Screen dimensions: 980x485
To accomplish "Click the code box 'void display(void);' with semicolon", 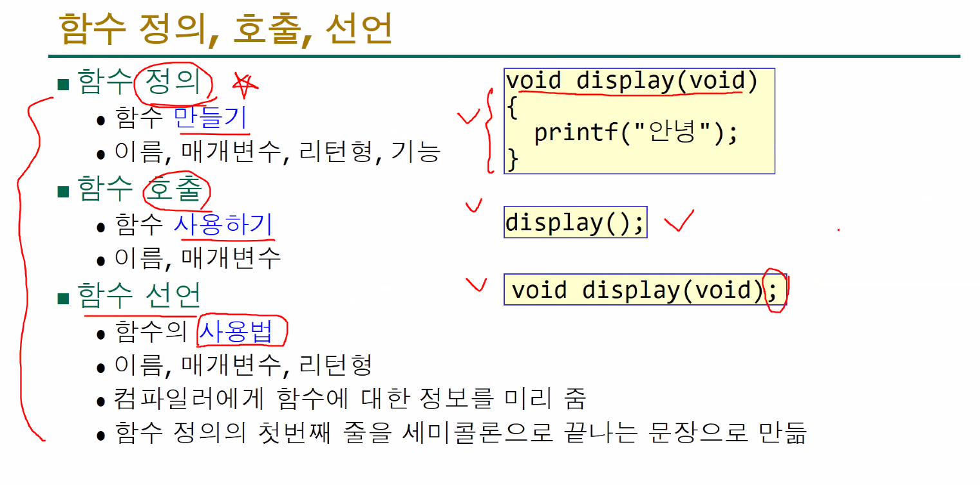I will point(645,289).
